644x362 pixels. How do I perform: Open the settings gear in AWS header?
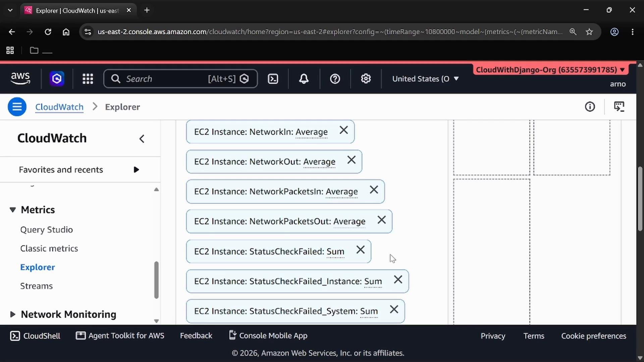[366, 79]
